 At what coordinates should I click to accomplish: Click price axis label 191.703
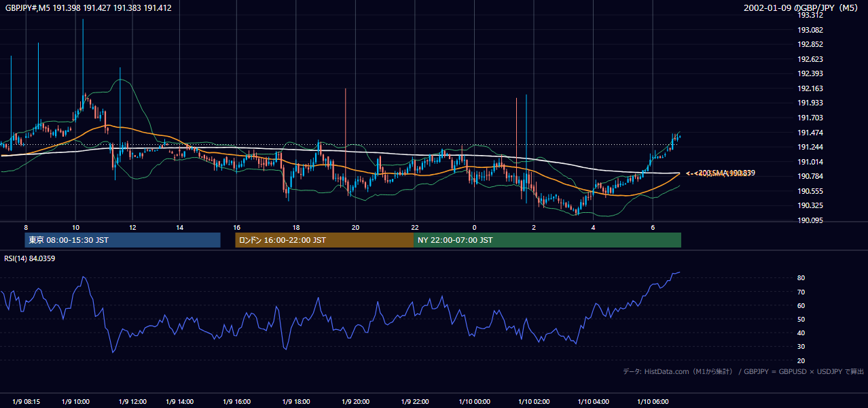(x=810, y=118)
